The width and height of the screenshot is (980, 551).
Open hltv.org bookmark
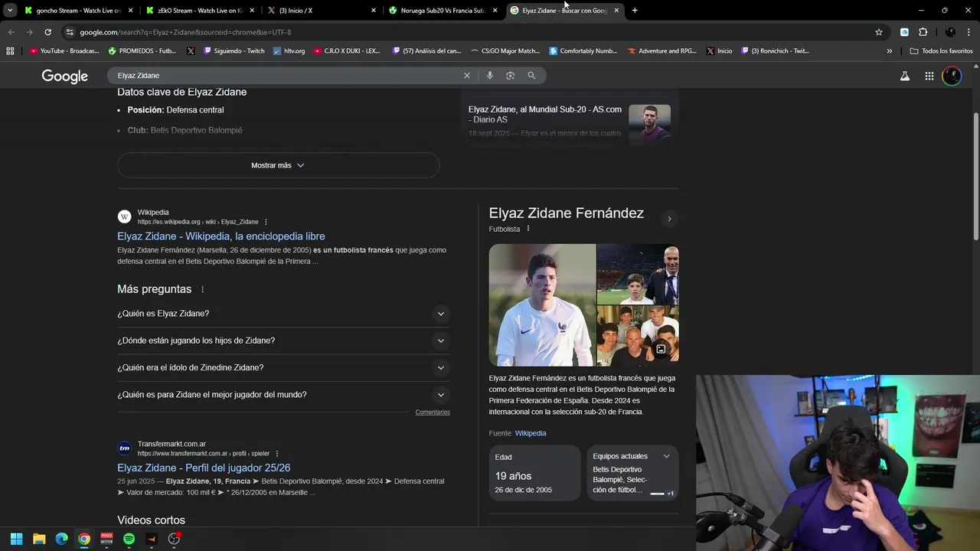(x=289, y=51)
